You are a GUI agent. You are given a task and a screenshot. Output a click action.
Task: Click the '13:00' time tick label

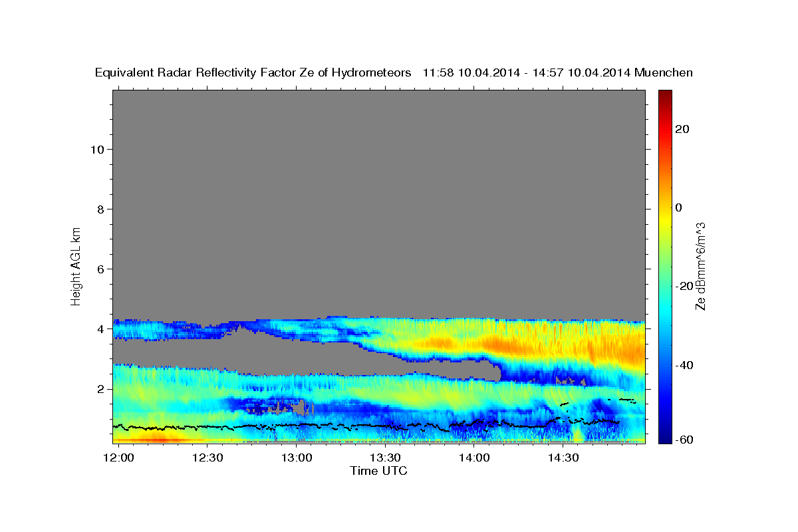point(297,458)
